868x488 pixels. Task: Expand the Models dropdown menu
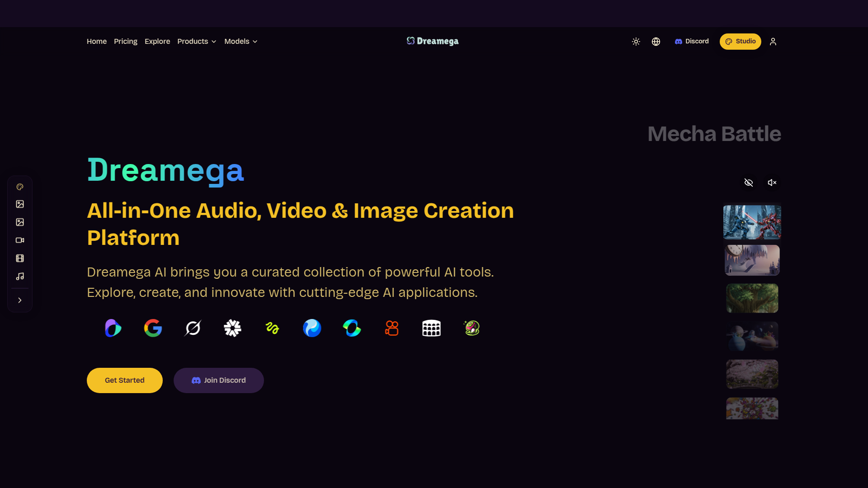pyautogui.click(x=241, y=42)
